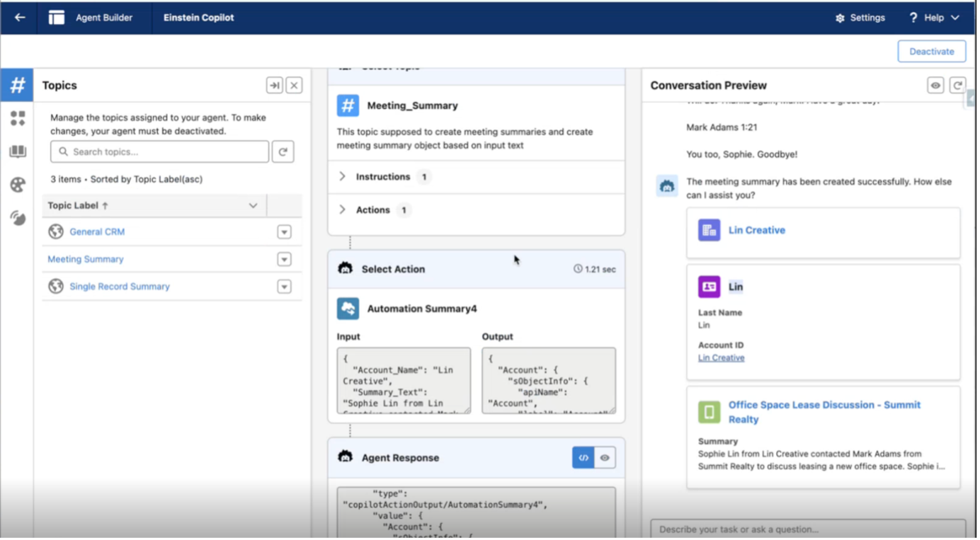Click the Agent Builder label
980x540 pixels.
point(105,18)
